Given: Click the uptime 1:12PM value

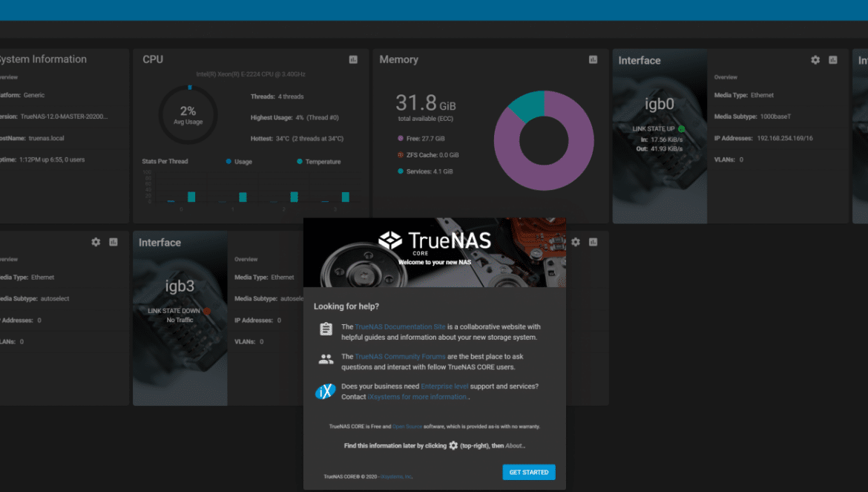Looking at the screenshot, I should click(52, 160).
